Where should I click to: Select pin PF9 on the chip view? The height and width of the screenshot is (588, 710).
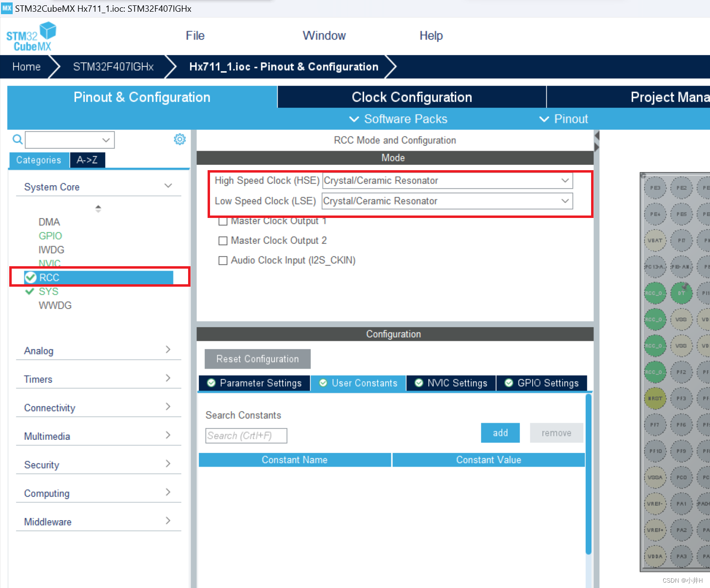click(x=681, y=451)
